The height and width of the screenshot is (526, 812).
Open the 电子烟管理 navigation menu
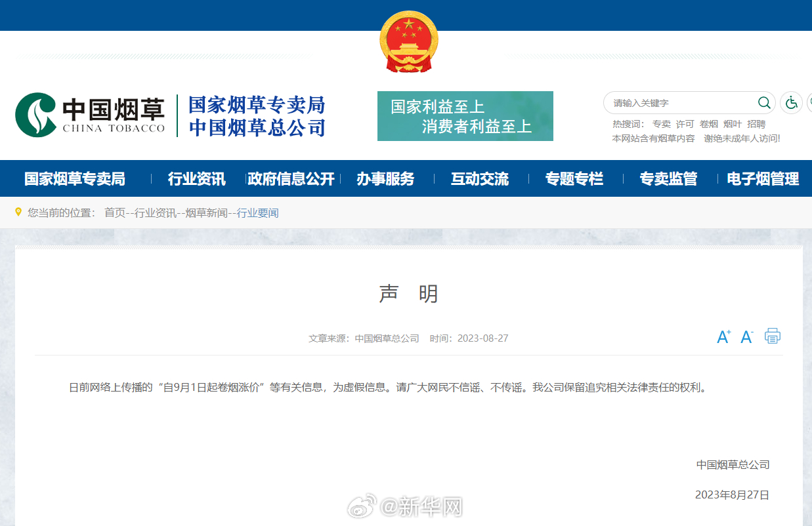pyautogui.click(x=763, y=178)
